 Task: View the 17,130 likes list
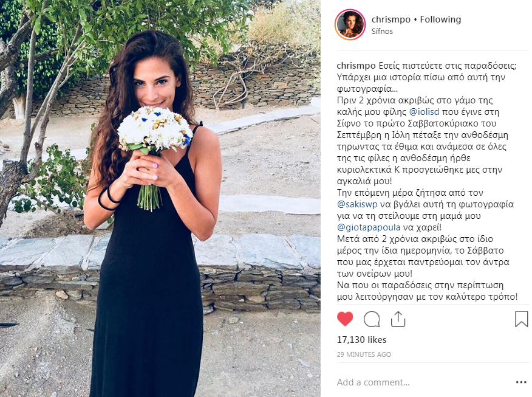[x=361, y=340]
